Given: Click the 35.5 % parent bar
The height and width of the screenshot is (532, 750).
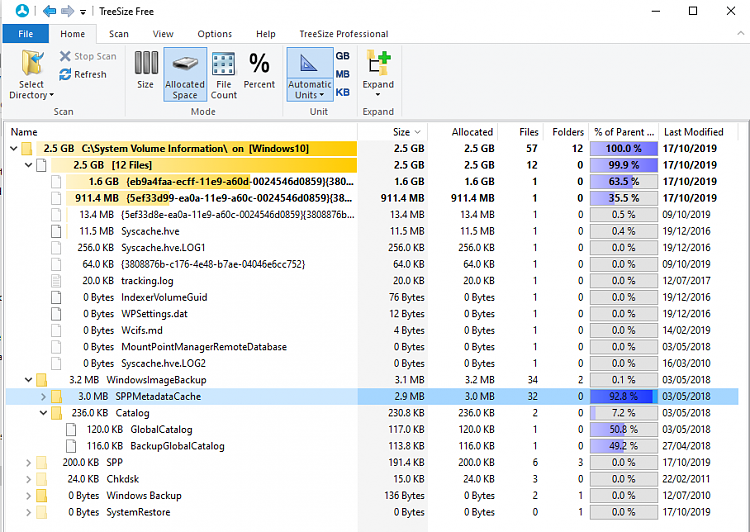Looking at the screenshot, I should tap(624, 198).
